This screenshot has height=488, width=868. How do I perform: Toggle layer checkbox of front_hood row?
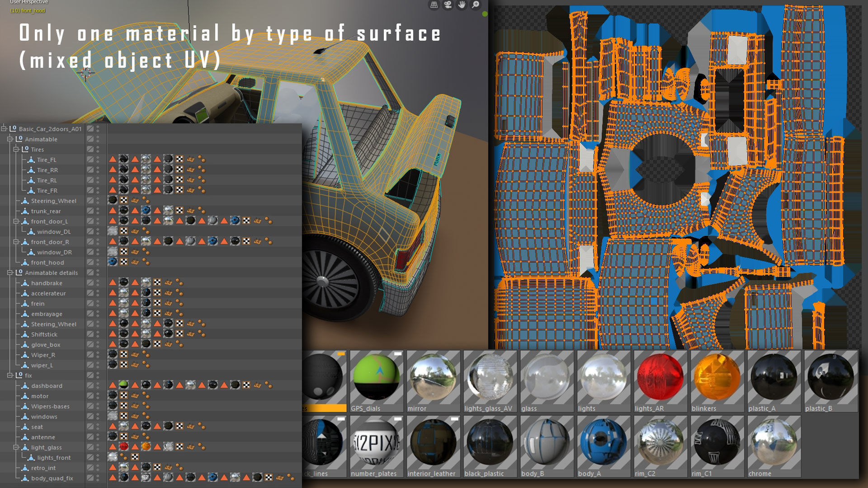(x=90, y=262)
